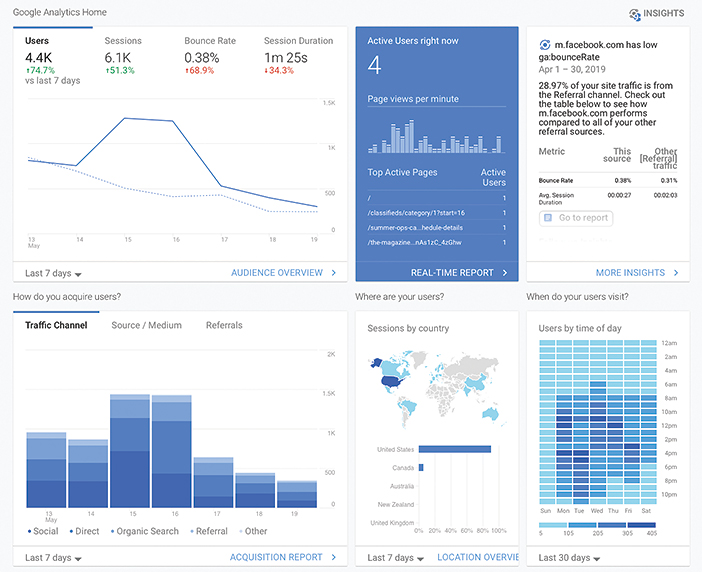702x572 pixels.
Task: Click the Audience Overview arrow chevron
Action: (333, 272)
